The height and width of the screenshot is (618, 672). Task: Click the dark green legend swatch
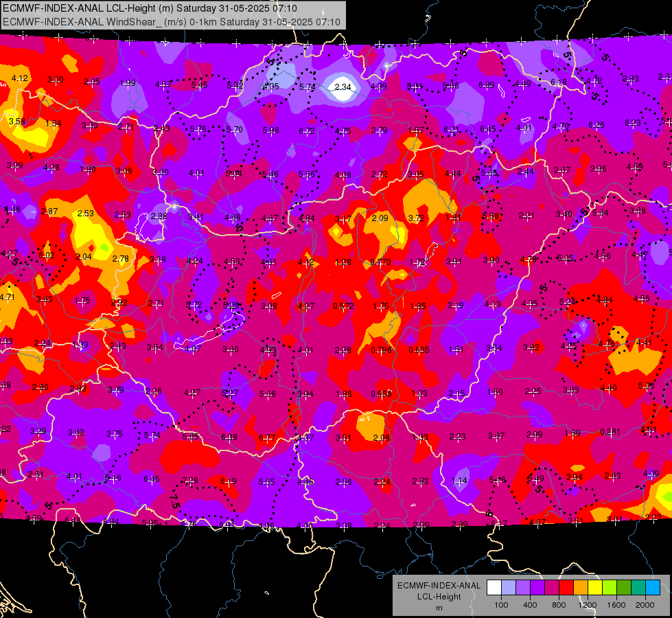[624, 588]
